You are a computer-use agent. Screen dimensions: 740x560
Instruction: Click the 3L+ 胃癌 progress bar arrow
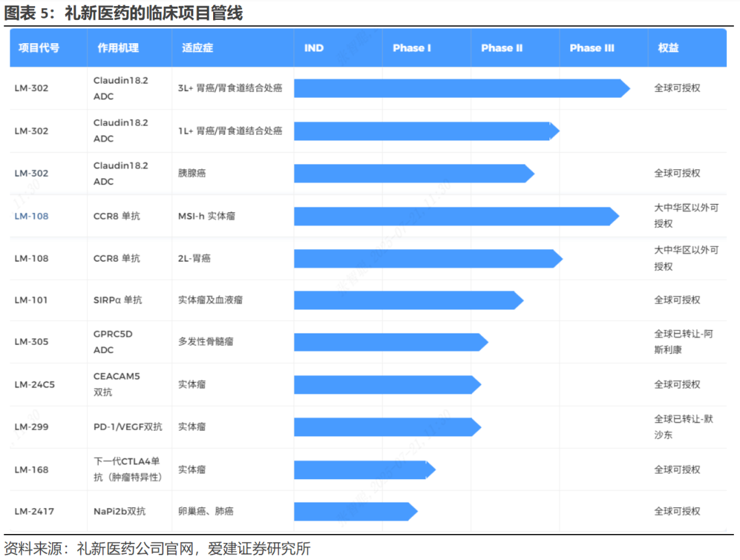462,88
